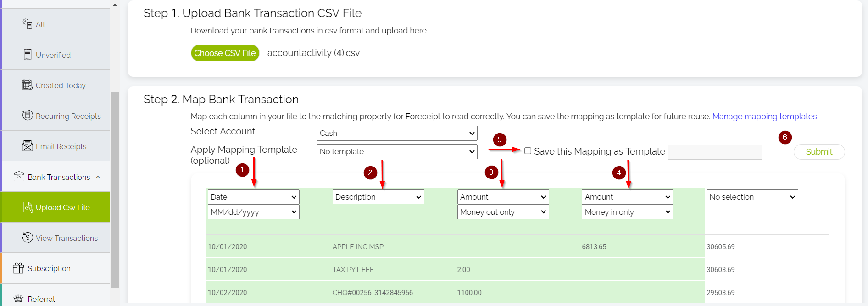
Task: Click the Unverified receipts icon
Action: coord(28,54)
